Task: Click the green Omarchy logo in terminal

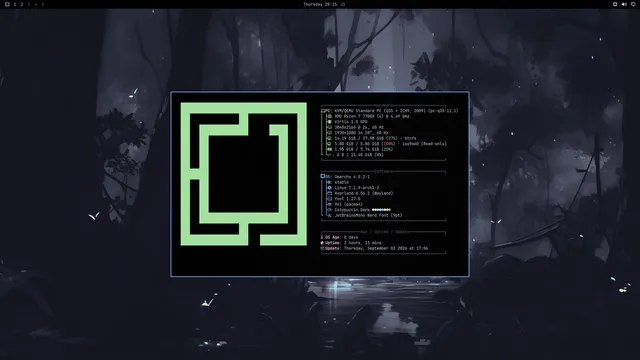Action: [244, 174]
